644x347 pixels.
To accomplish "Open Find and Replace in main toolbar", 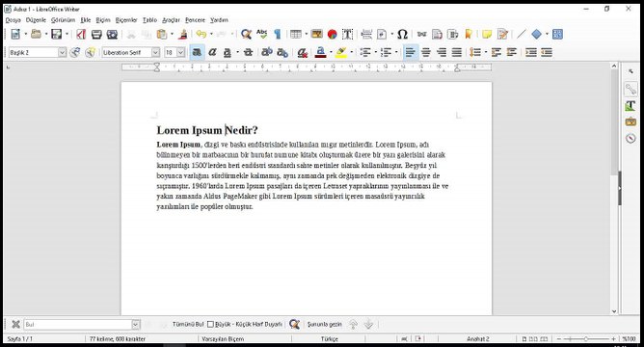I will (x=246, y=34).
